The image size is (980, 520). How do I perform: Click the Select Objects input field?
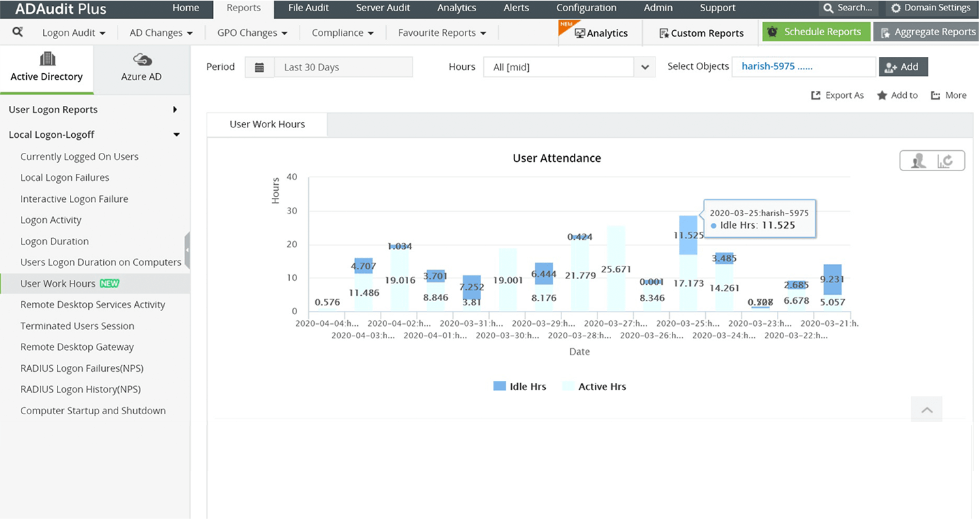(x=803, y=67)
